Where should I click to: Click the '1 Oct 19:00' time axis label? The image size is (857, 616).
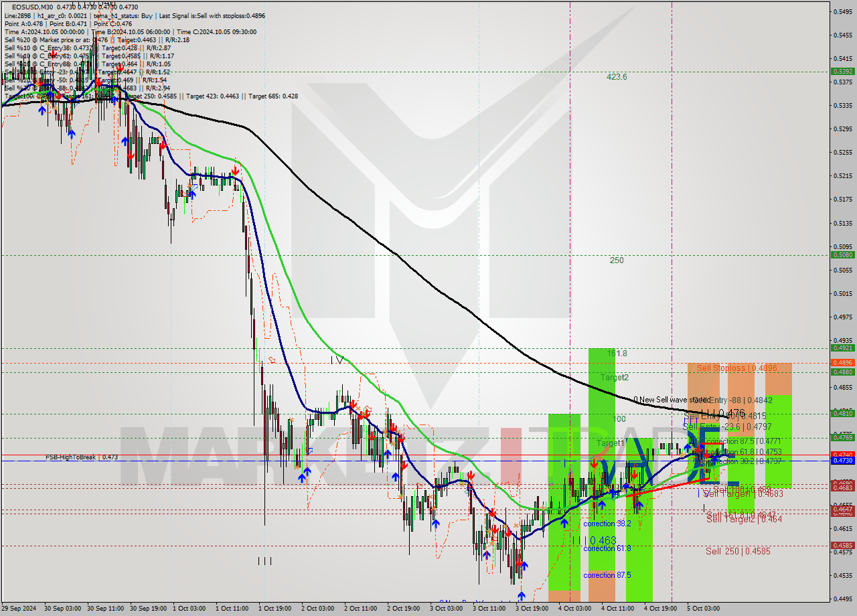coord(275,609)
